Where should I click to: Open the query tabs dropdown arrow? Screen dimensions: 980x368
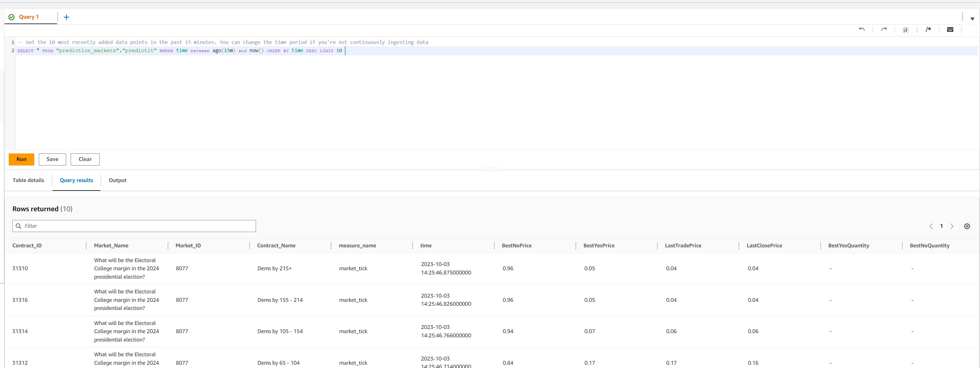click(x=972, y=19)
